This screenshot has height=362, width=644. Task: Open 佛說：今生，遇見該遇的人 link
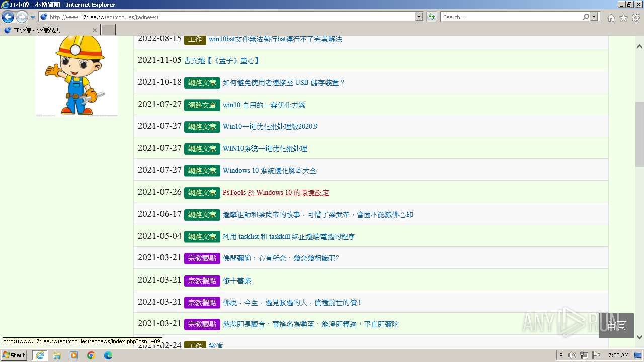pos(292,303)
